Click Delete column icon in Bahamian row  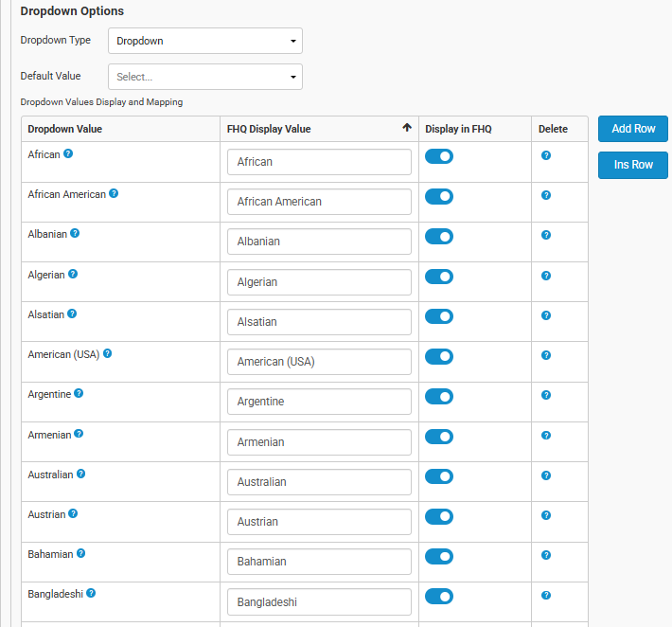click(546, 555)
